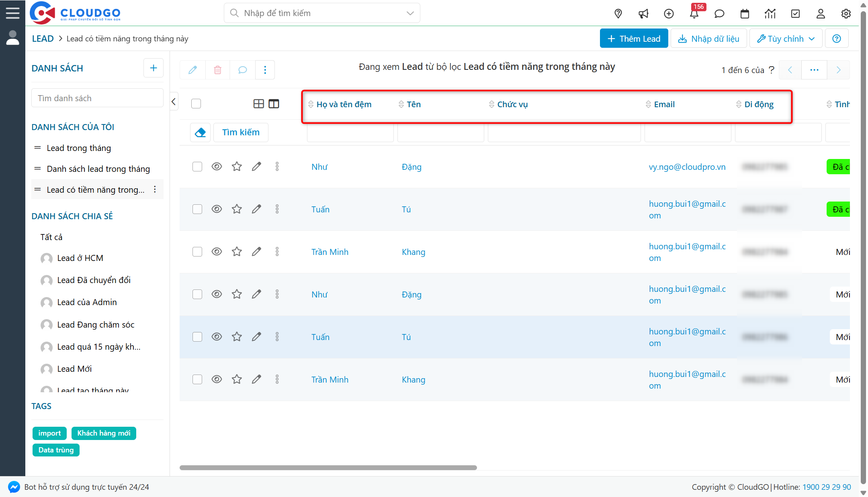Image resolution: width=868 pixels, height=497 pixels.
Task: Collapse the sidebar with the chevron arrow
Action: [x=174, y=102]
